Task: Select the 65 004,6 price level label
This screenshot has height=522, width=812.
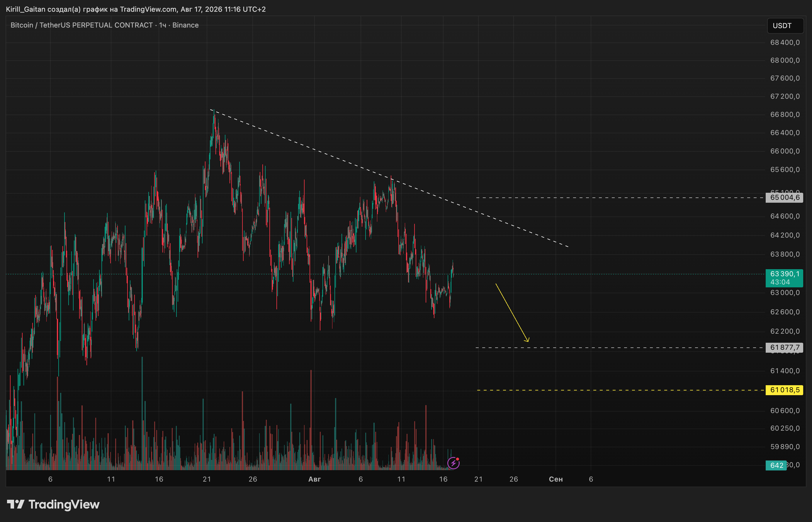Action: 784,198
